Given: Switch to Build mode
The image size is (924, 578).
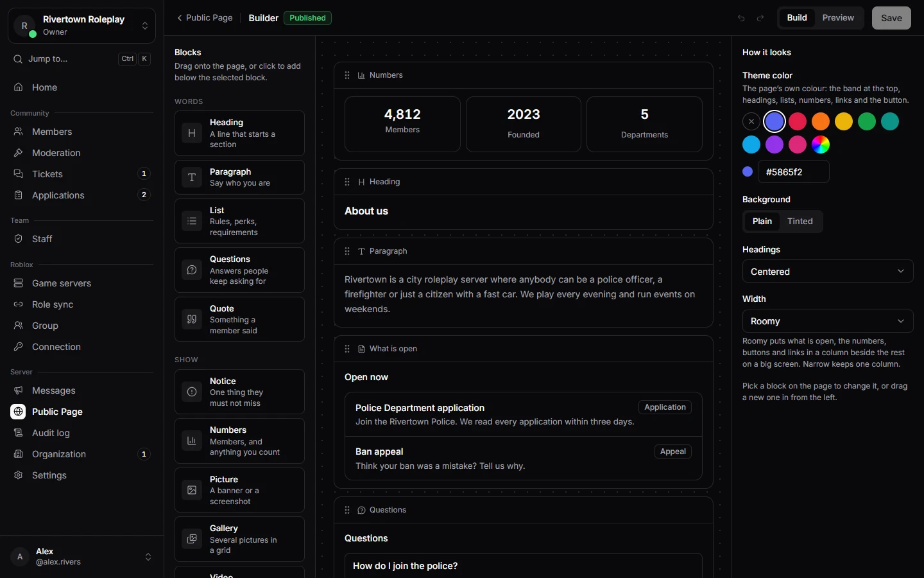Looking at the screenshot, I should pyautogui.click(x=797, y=18).
